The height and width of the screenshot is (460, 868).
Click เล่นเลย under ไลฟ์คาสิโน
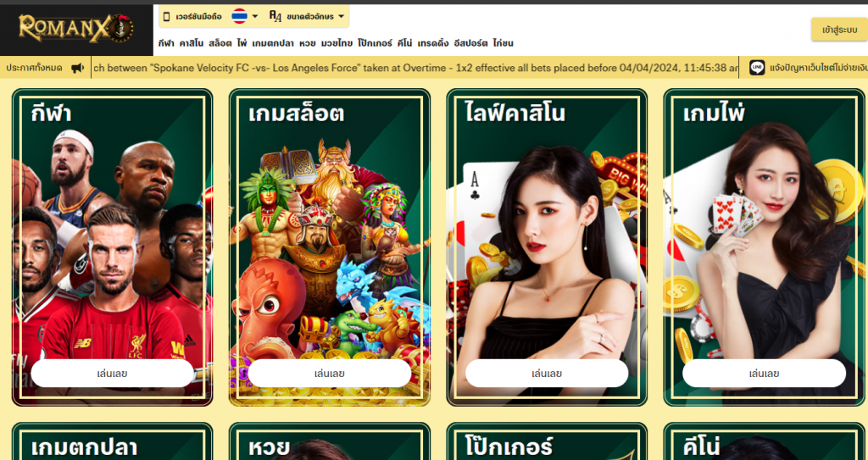coord(547,374)
